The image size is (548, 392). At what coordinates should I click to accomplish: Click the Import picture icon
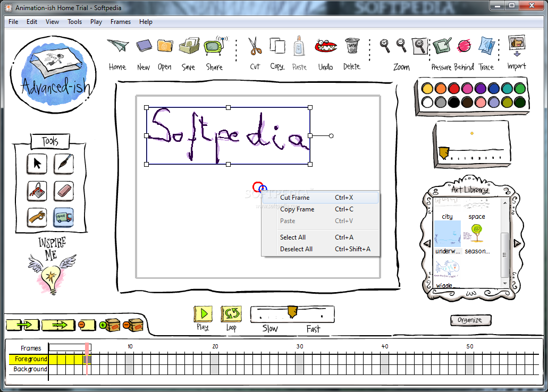pyautogui.click(x=517, y=46)
